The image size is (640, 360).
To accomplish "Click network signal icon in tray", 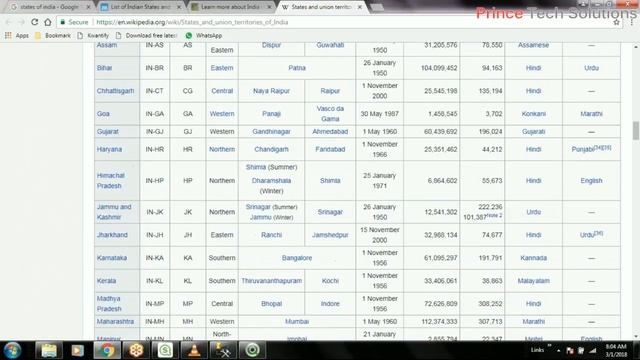I will point(593,351).
